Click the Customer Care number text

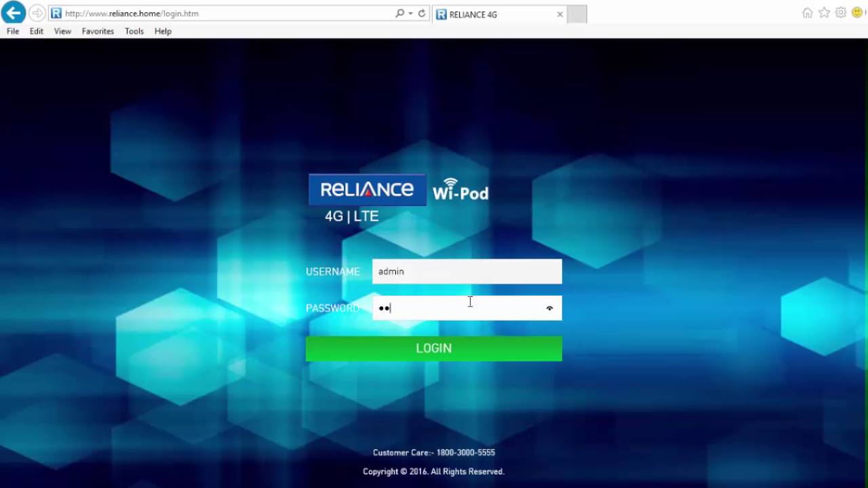click(434, 453)
